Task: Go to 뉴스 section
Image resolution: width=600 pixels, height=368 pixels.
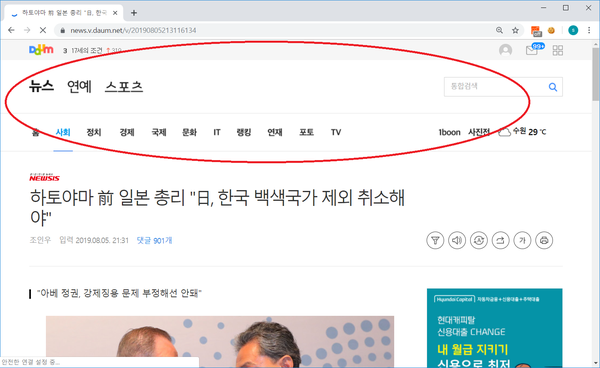Action: 41,86
